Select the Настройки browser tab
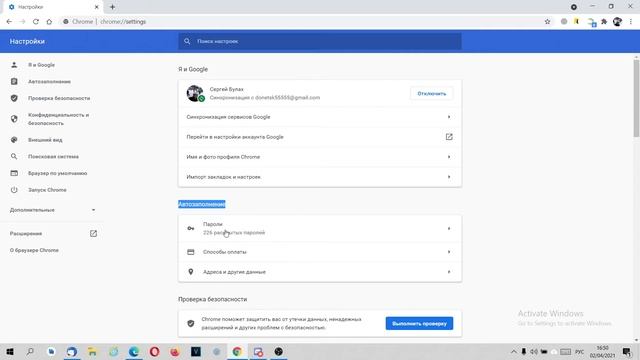This screenshot has height=360, width=640. [53, 7]
